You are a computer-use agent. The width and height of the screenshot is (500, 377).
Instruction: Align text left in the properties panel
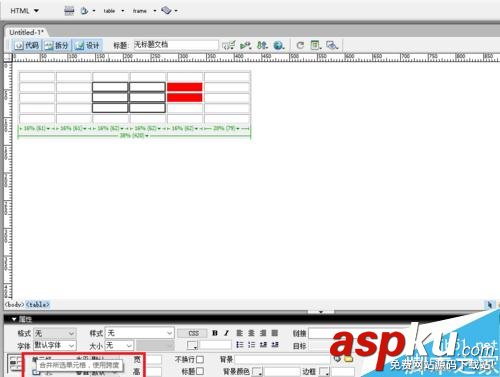click(240, 333)
